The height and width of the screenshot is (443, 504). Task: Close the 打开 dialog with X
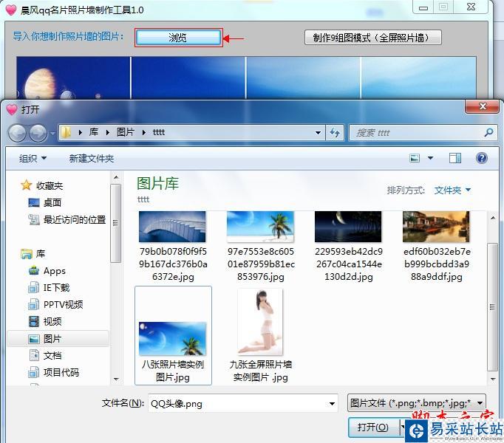482,106
